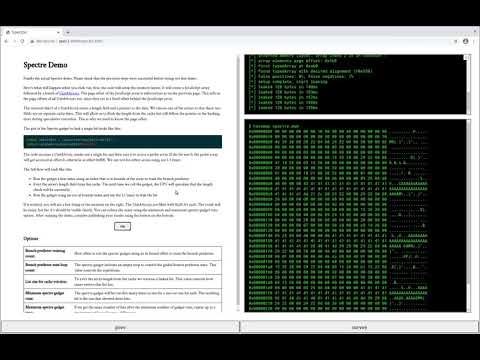Viewport: 480px width, 360px height.
Task: Click 'Maximum spectre gadget' table cell
Action: (47, 308)
